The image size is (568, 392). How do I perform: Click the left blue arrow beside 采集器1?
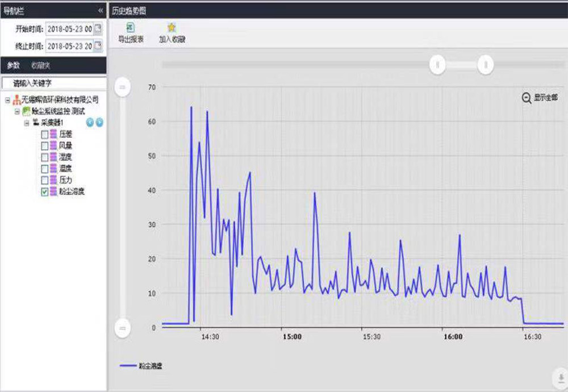pos(90,123)
